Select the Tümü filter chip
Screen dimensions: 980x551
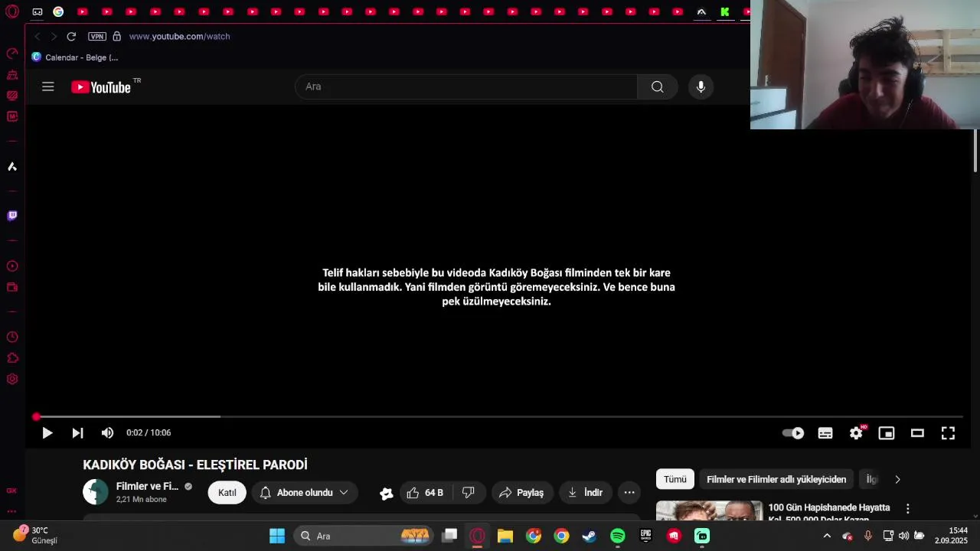675,479
